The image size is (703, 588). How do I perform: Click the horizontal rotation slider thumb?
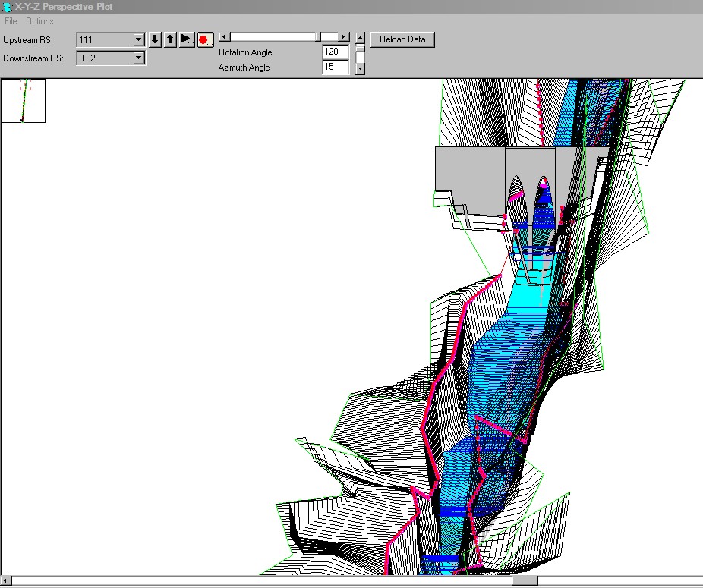tap(319, 36)
